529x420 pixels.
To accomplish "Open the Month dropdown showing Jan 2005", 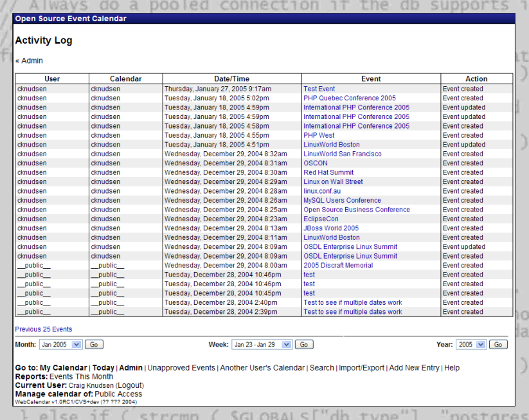I will [x=60, y=345].
